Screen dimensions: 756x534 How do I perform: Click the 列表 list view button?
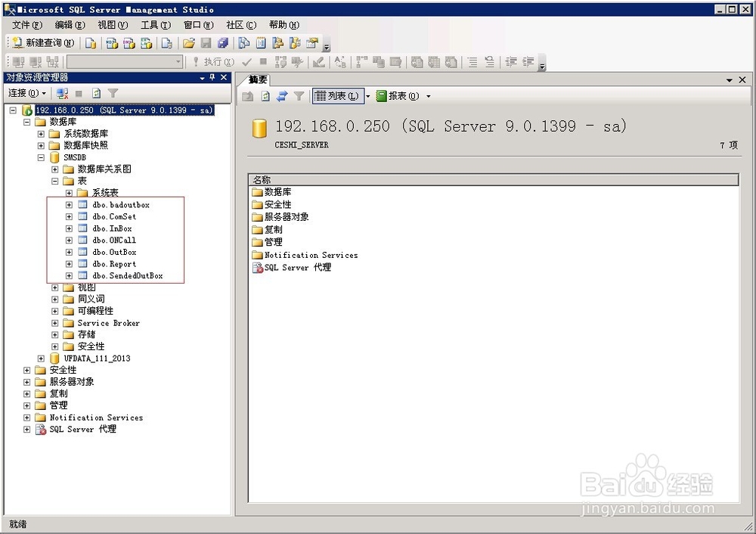pos(337,96)
